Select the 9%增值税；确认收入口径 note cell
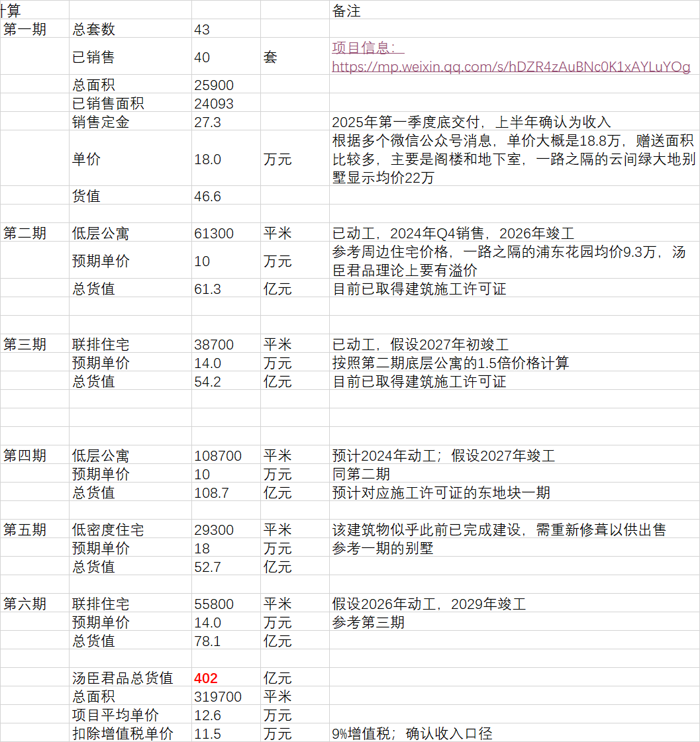The image size is (700, 742). pyautogui.click(x=515, y=733)
